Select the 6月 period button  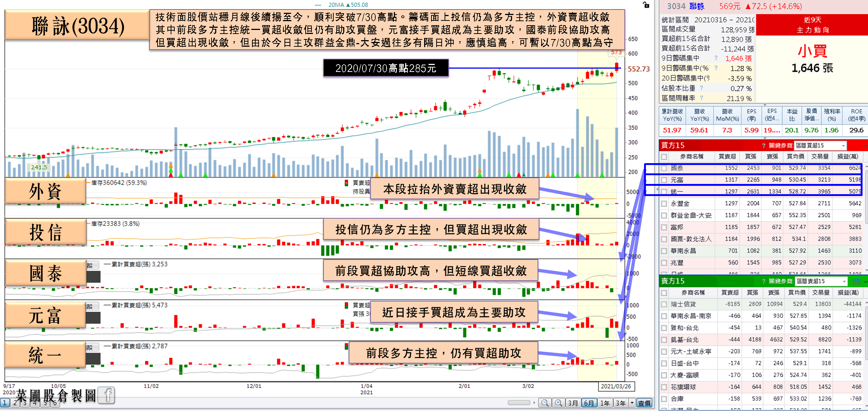click(x=589, y=403)
